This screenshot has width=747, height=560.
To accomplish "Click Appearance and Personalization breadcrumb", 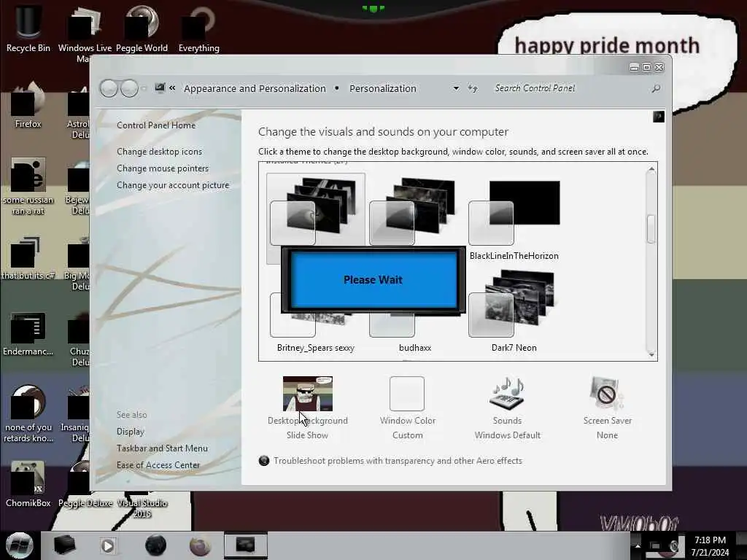I will click(255, 88).
